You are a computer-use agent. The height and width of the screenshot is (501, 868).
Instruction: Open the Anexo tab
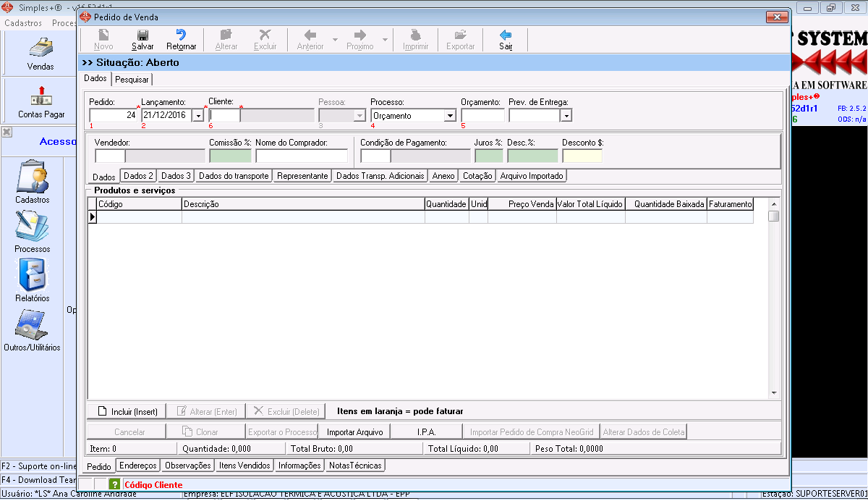[443, 176]
